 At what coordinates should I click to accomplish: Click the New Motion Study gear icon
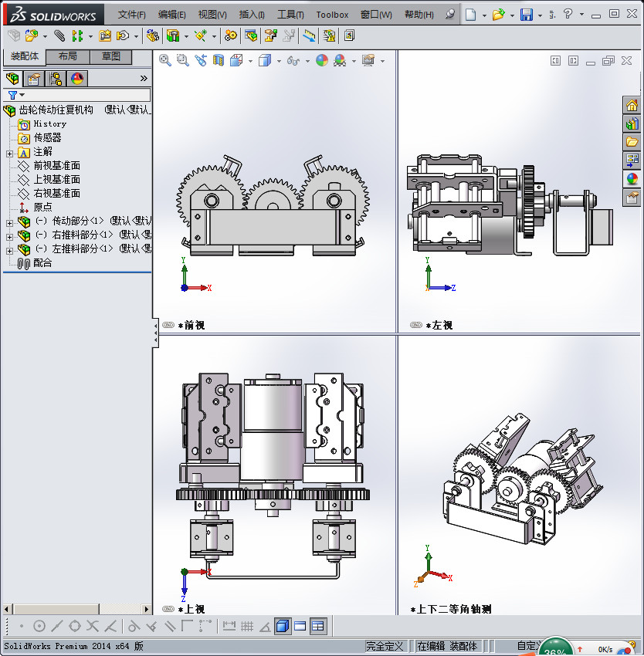click(x=230, y=36)
